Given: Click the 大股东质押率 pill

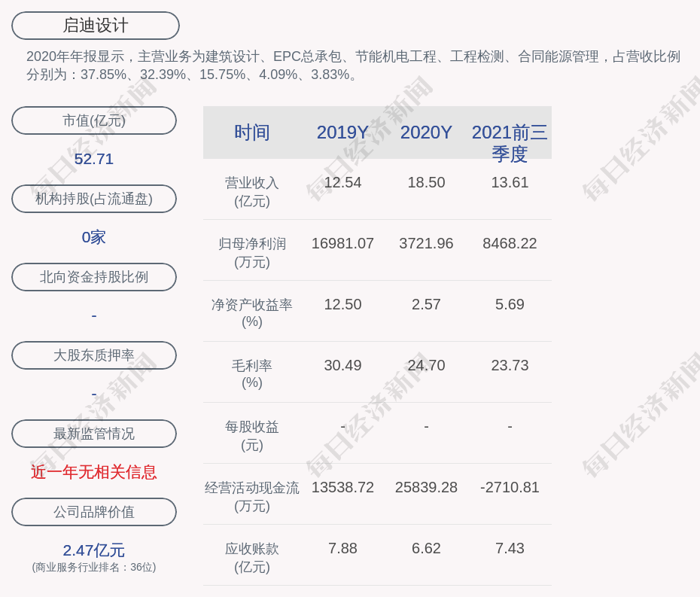Looking at the screenshot, I should pyautogui.click(x=94, y=355).
